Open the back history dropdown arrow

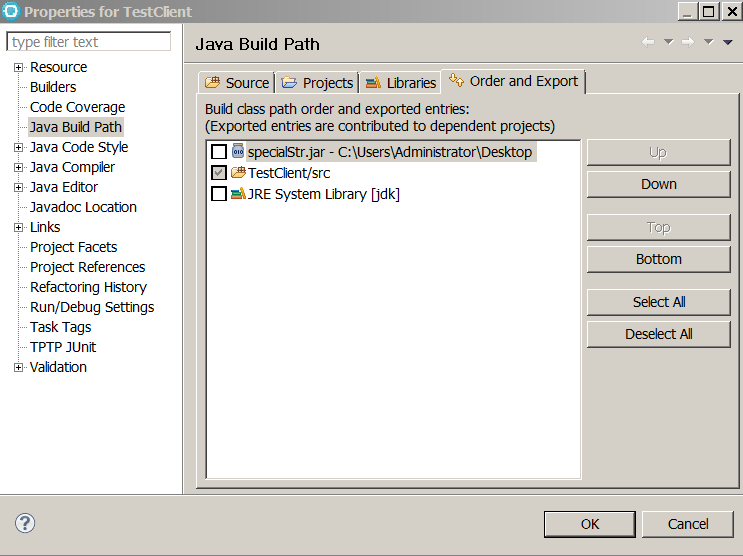(668, 42)
